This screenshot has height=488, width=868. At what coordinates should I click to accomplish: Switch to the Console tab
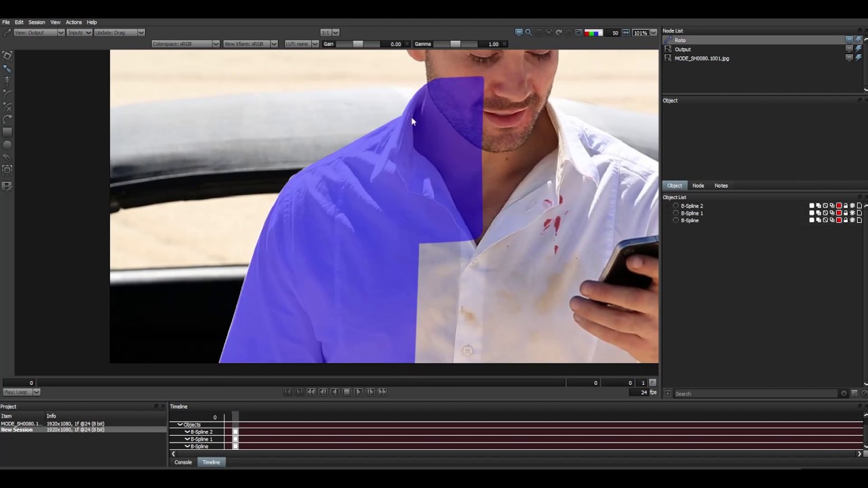pos(183,462)
